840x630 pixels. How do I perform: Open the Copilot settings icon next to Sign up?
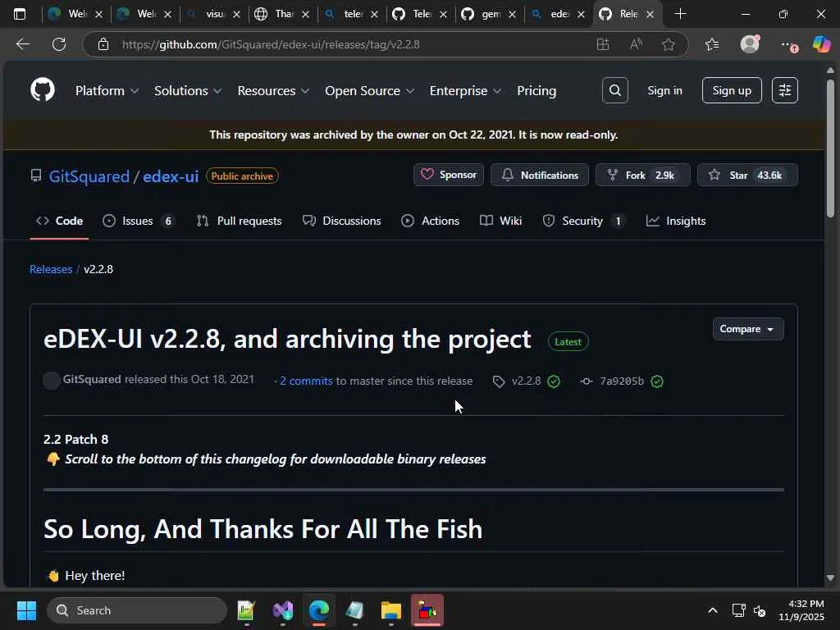point(785,90)
